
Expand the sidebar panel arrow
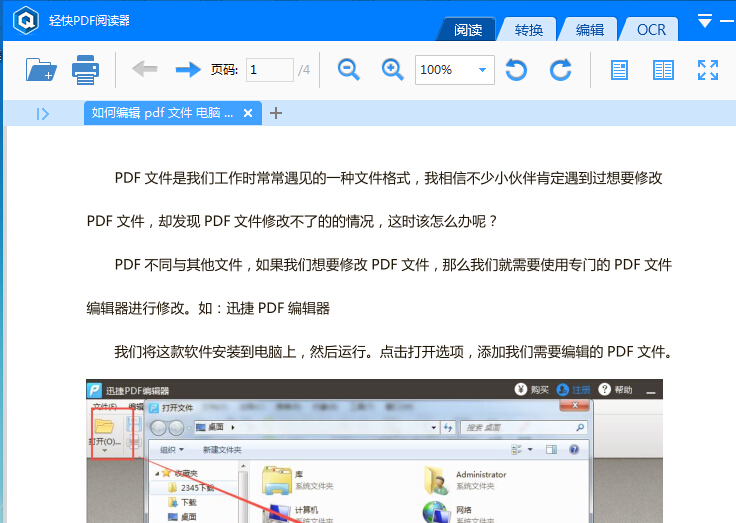click(x=43, y=114)
